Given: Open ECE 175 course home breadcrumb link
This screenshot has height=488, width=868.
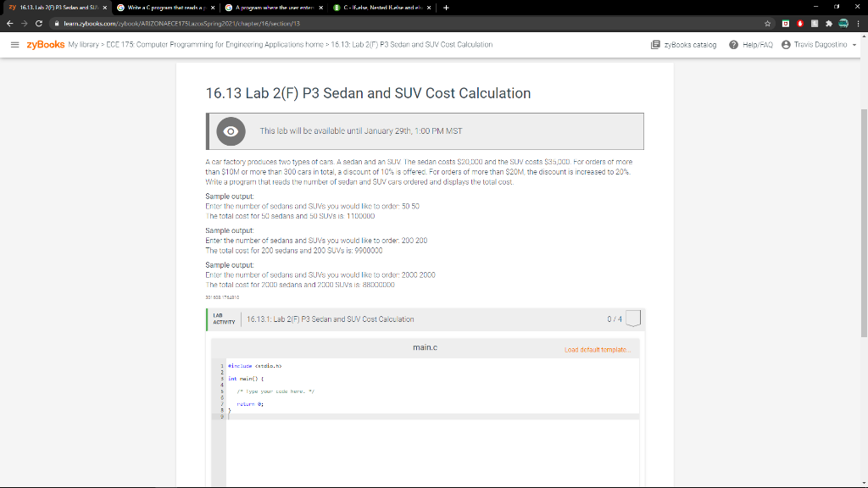Looking at the screenshot, I should tap(214, 45).
